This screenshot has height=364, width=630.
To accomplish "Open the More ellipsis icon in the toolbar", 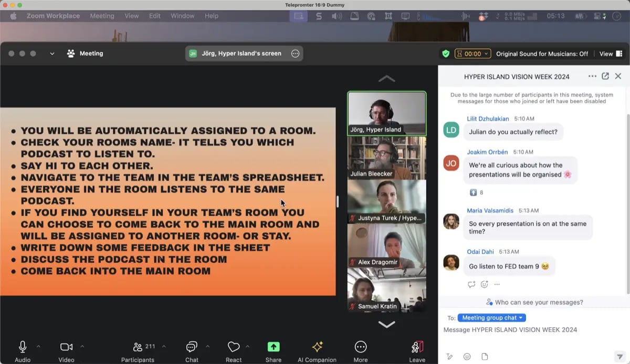I will click(360, 347).
